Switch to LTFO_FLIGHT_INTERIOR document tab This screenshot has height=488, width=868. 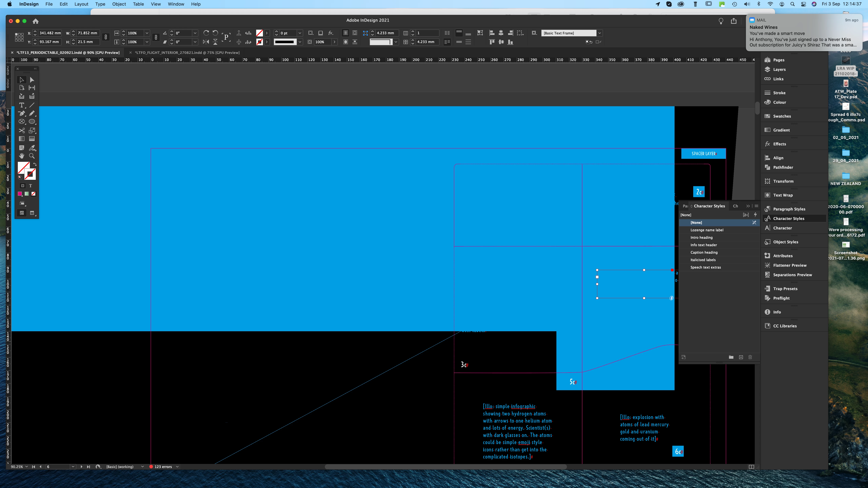coord(187,53)
